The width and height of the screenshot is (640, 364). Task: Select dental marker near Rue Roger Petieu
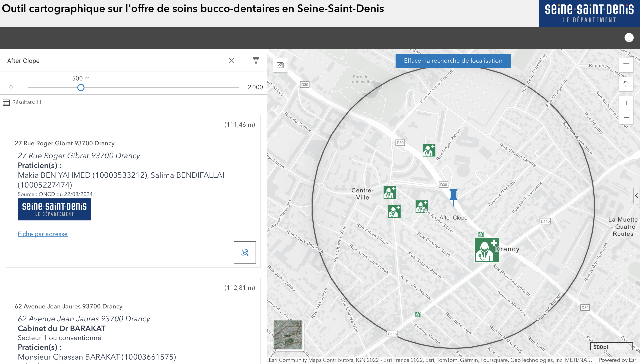[429, 150]
